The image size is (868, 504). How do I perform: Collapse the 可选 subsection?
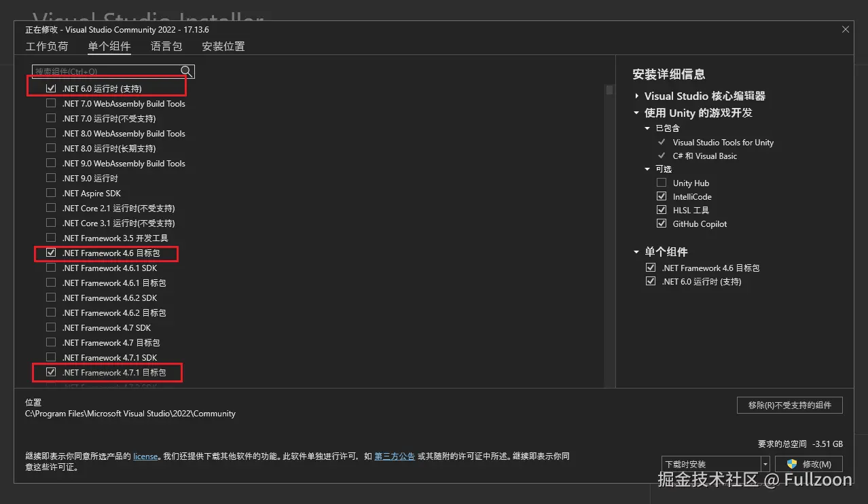click(x=648, y=169)
